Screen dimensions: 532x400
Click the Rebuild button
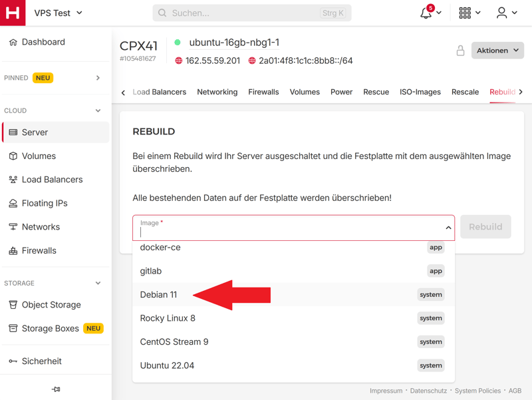pyautogui.click(x=485, y=227)
